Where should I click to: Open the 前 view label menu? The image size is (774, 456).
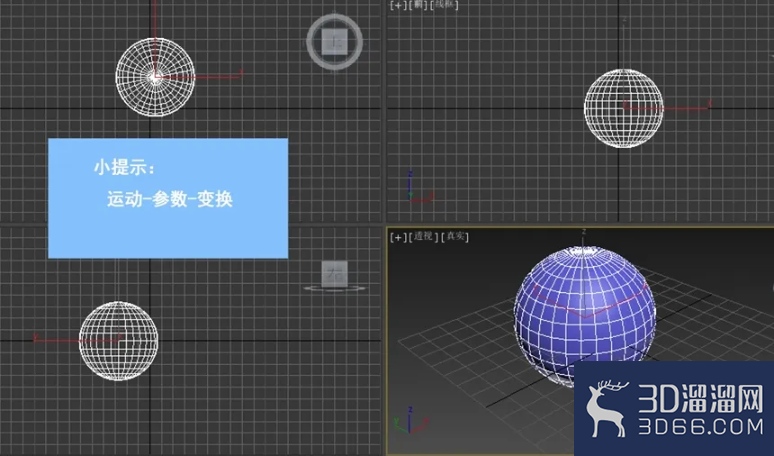point(419,5)
